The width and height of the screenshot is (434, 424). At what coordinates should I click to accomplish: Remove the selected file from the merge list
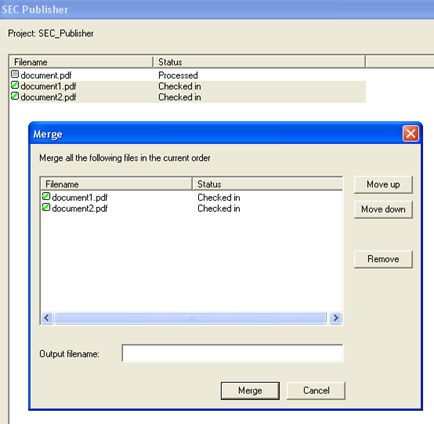[x=383, y=259]
